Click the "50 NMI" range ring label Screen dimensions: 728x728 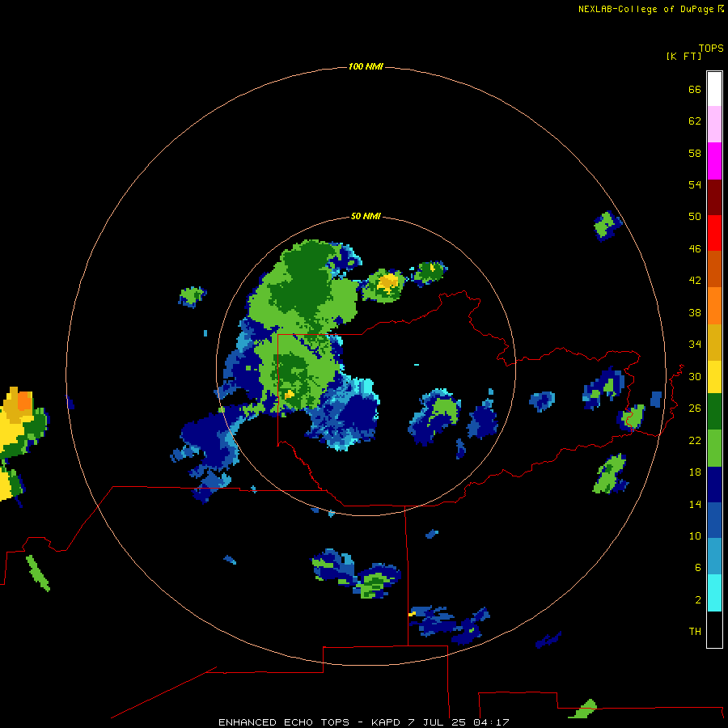[366, 216]
